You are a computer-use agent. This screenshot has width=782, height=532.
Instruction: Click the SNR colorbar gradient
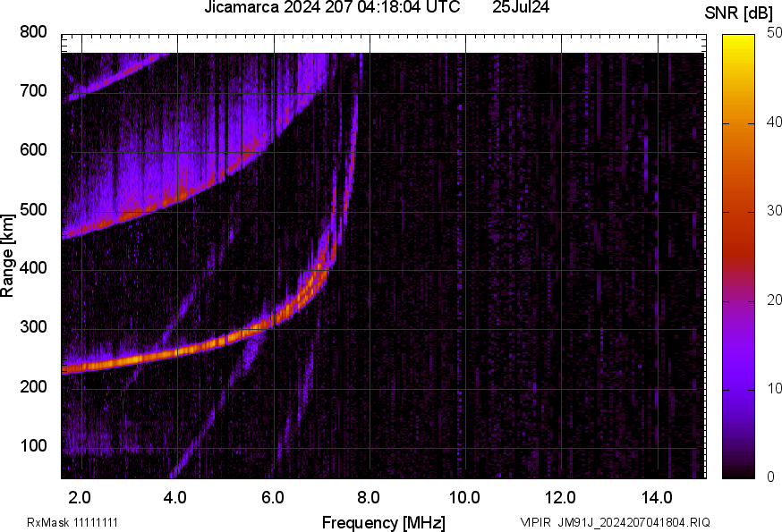tap(739, 257)
